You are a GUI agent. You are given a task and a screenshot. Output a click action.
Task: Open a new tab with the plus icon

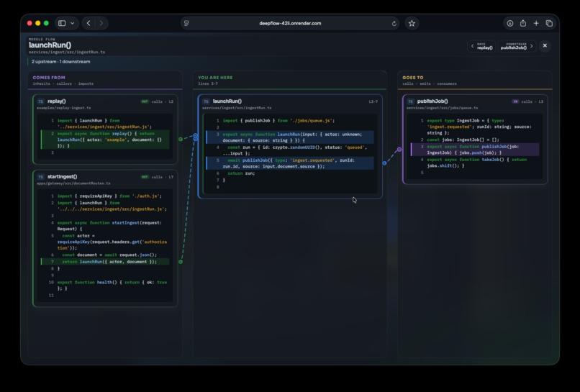click(536, 23)
